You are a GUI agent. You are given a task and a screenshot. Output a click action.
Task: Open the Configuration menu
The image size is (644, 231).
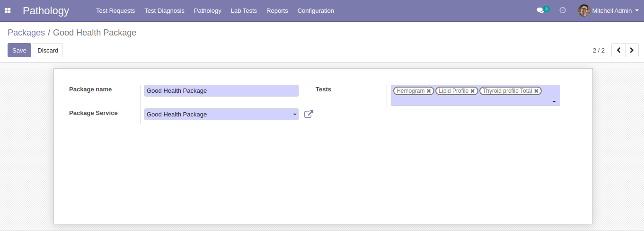point(316,10)
